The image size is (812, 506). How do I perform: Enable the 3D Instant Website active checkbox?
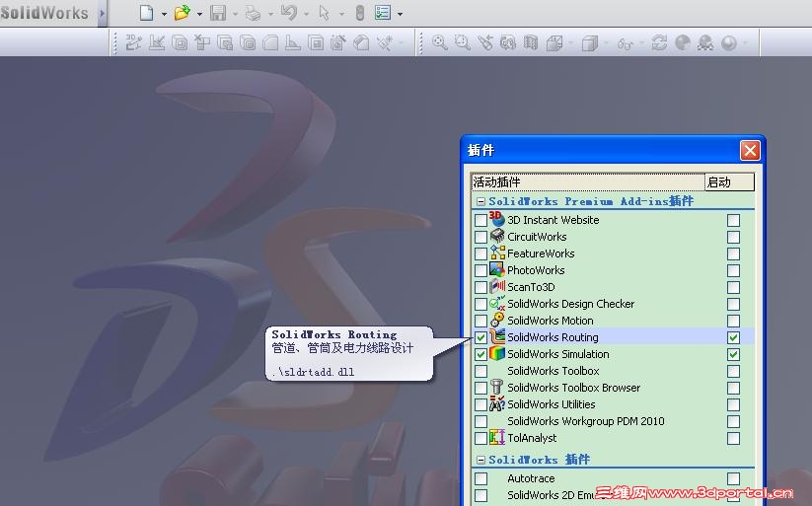point(481,220)
